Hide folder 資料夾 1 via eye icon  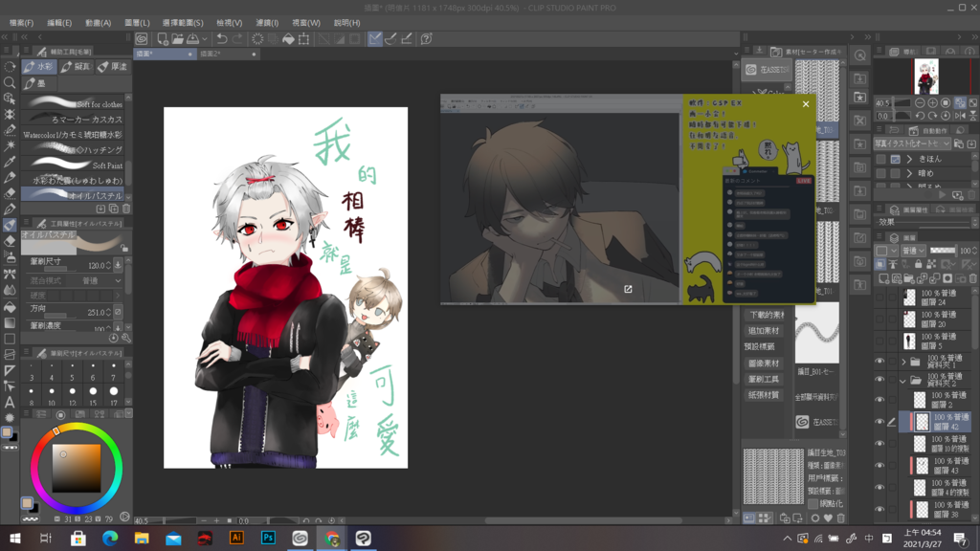tap(880, 362)
